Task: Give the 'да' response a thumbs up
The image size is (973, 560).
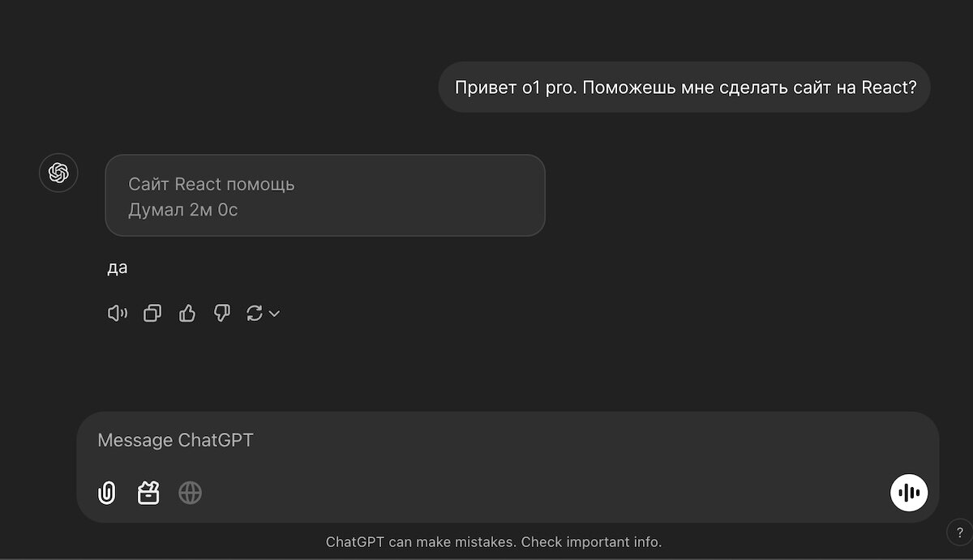Action: tap(187, 314)
